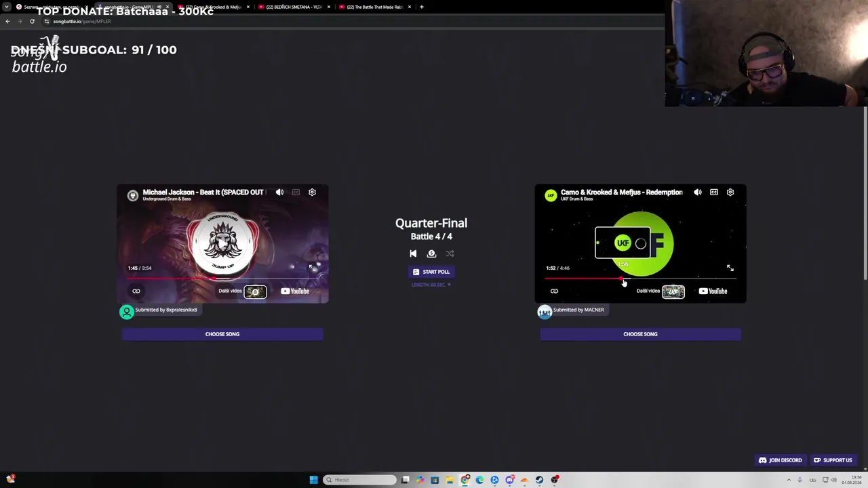Screen dimensions: 868x488
Task: Click user avatar of submitter MACNER
Action: pyautogui.click(x=545, y=312)
